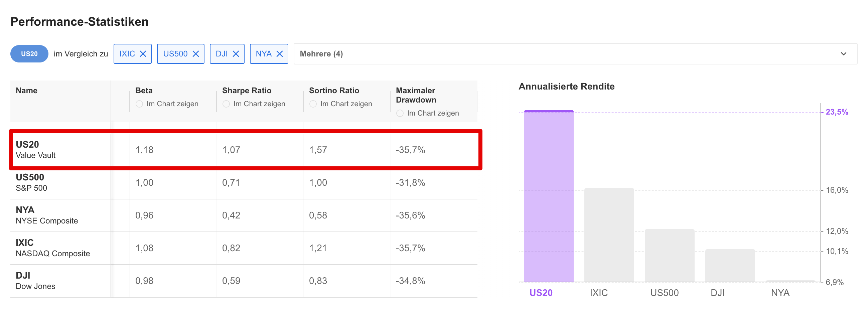The height and width of the screenshot is (314, 868).
Task: Click the IXIC bar in chart
Action: pyautogui.click(x=609, y=235)
